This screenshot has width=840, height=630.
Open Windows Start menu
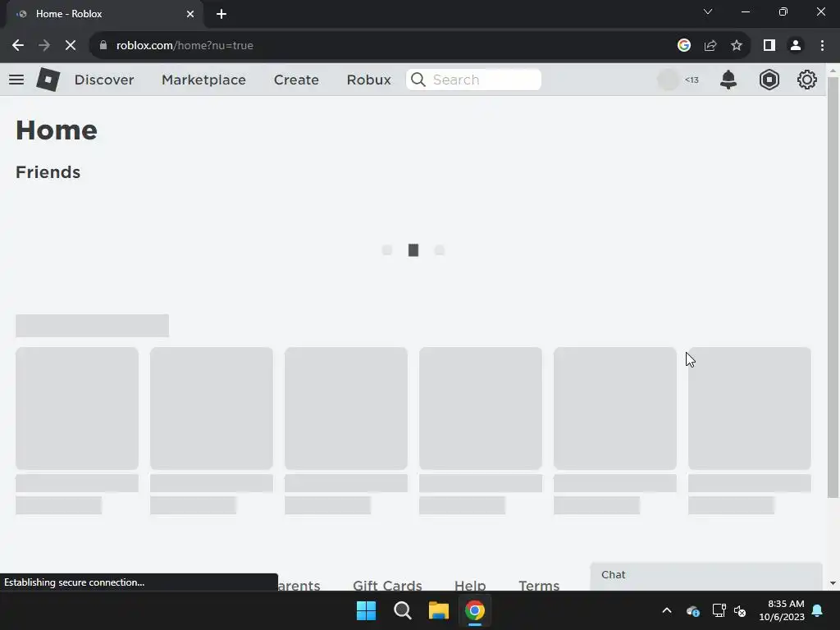pos(367,610)
